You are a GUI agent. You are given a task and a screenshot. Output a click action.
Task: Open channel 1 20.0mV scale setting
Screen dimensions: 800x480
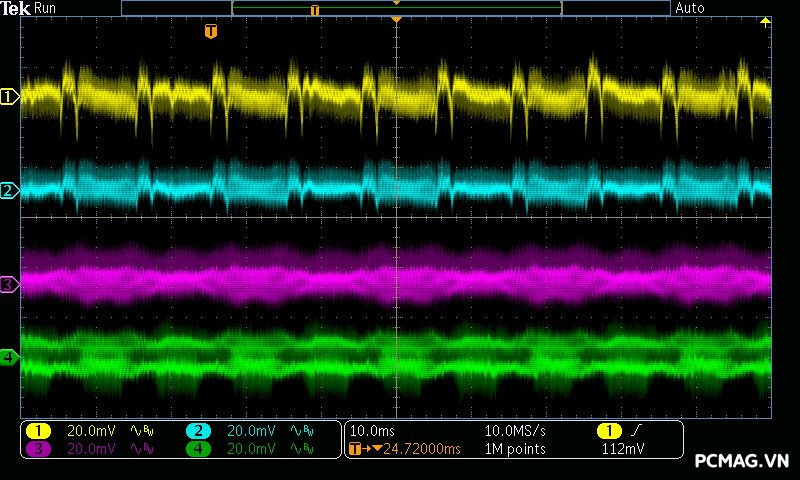(91, 431)
